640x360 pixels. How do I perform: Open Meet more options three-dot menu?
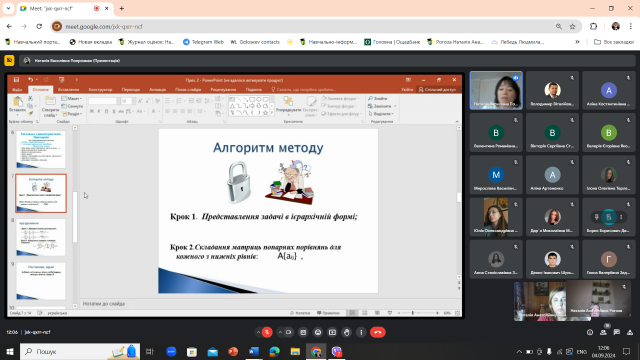click(361, 332)
